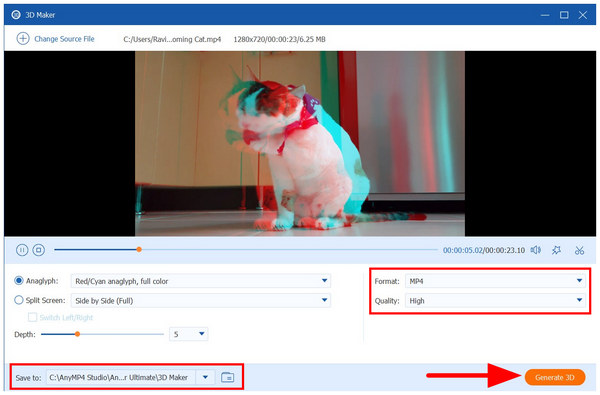The image size is (600, 395).
Task: Expand the Save to path dropdown arrow
Action: click(205, 377)
